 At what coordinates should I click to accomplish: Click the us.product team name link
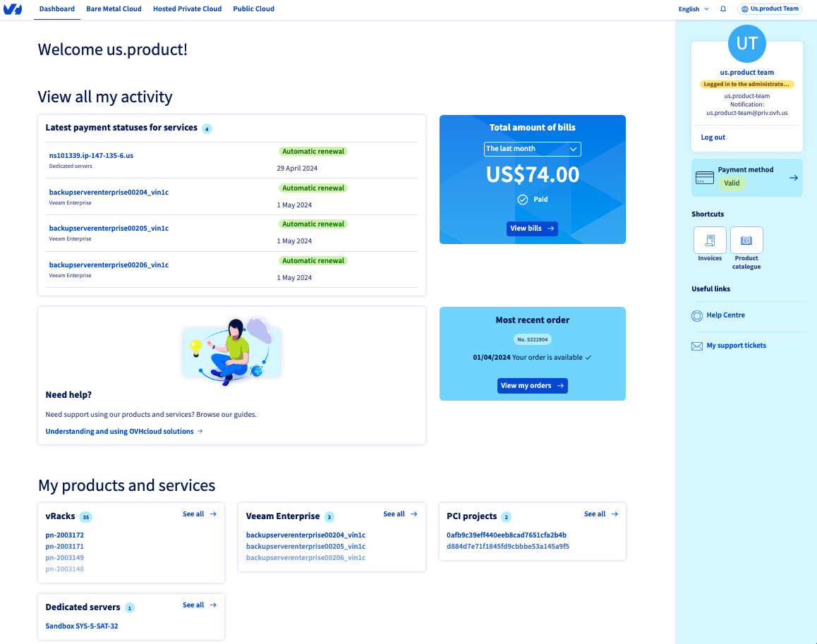point(746,73)
